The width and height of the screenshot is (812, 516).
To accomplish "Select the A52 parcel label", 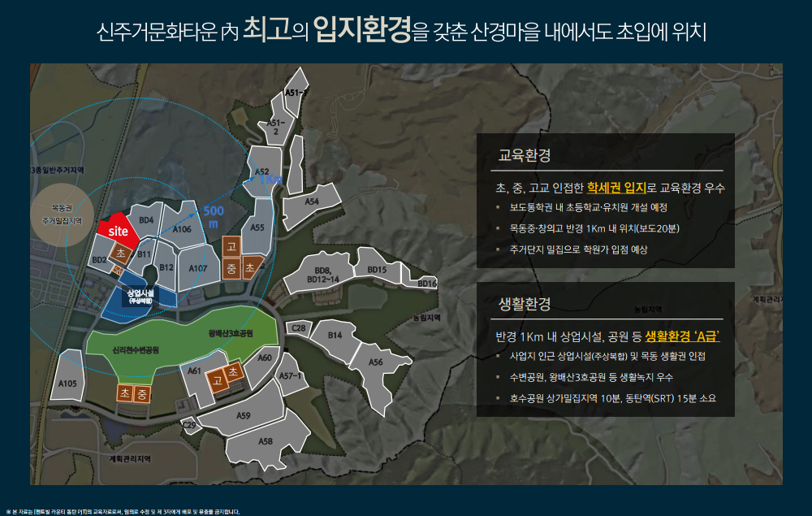I will pyautogui.click(x=262, y=171).
